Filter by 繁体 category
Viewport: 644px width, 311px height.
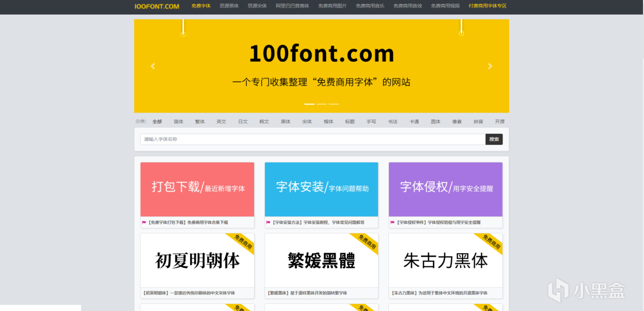click(200, 122)
